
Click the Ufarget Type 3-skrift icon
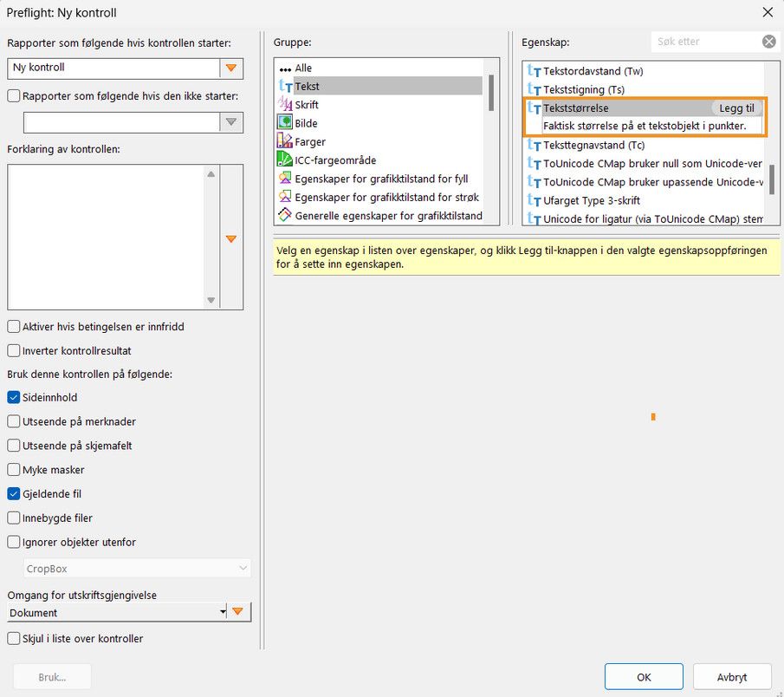(534, 200)
